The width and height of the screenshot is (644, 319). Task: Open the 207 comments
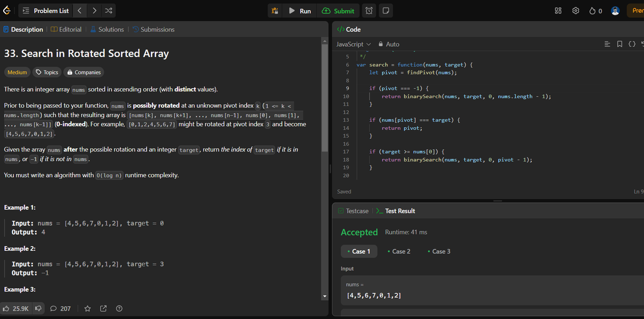tap(60, 309)
